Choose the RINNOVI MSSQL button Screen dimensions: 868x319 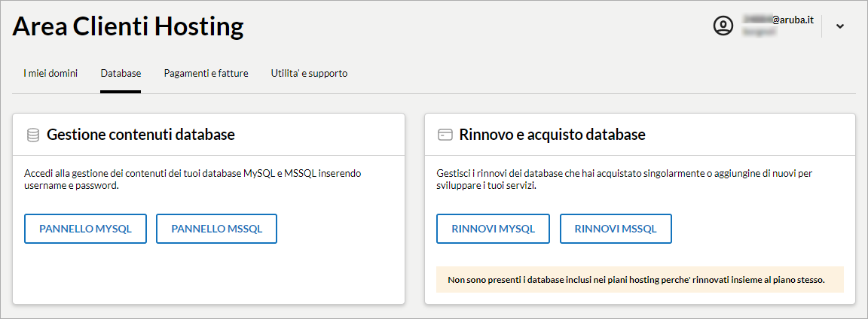click(616, 229)
